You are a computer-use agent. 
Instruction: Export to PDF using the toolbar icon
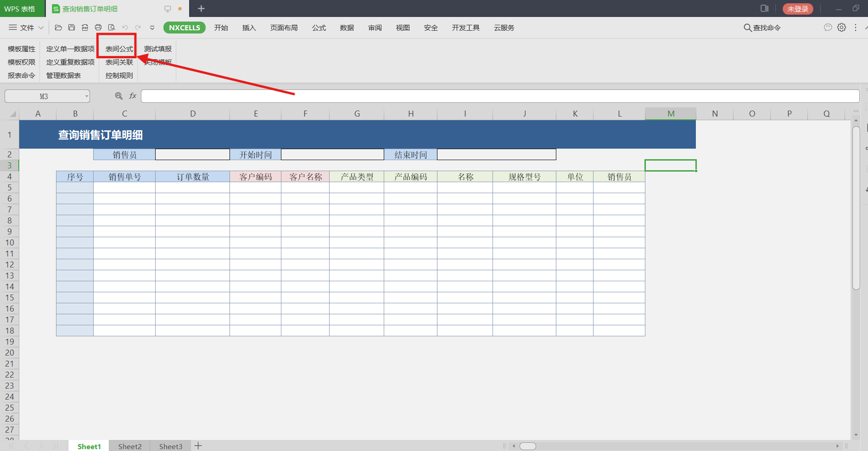coord(85,28)
